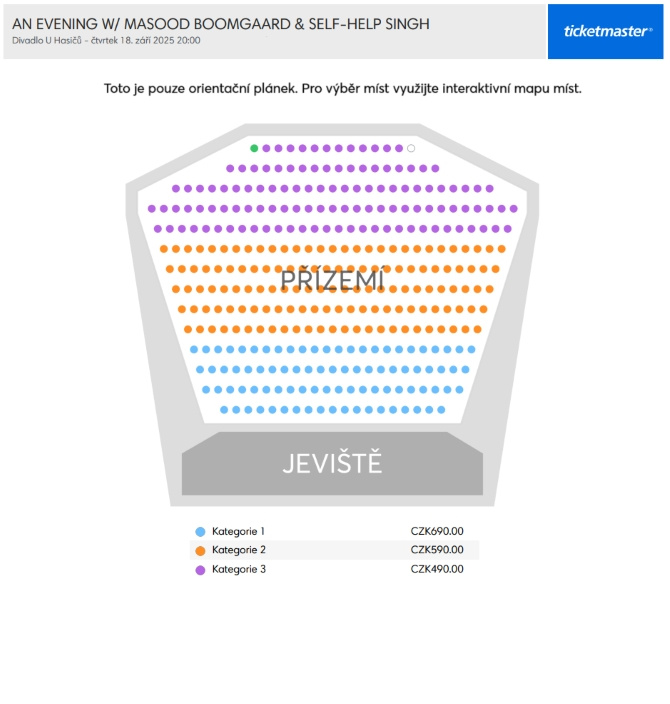Click the Divadlo U Hasičů venue and date line
This screenshot has height=704, width=670.
[106, 40]
